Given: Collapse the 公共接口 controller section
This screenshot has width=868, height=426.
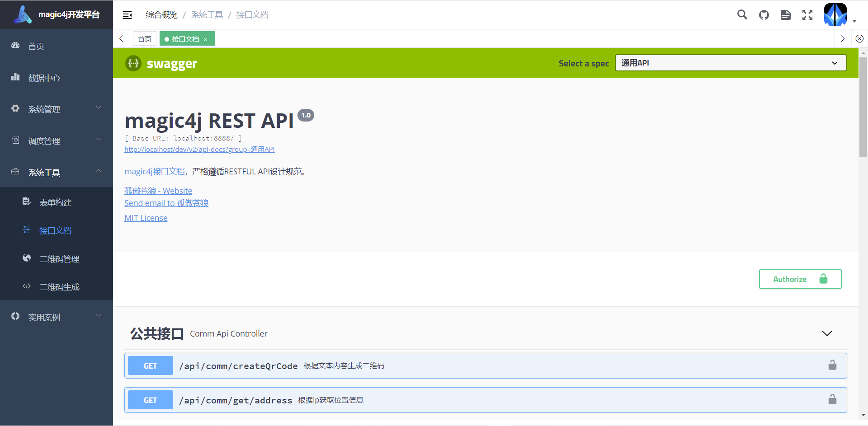Looking at the screenshot, I should (x=827, y=333).
